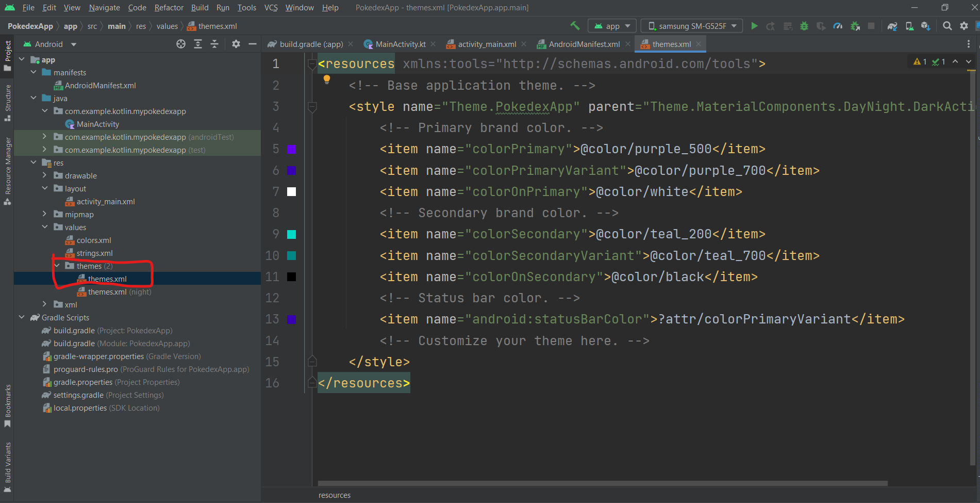Open the SDK Manager icon
Viewport: 980px width, 503px height.
[x=926, y=26]
